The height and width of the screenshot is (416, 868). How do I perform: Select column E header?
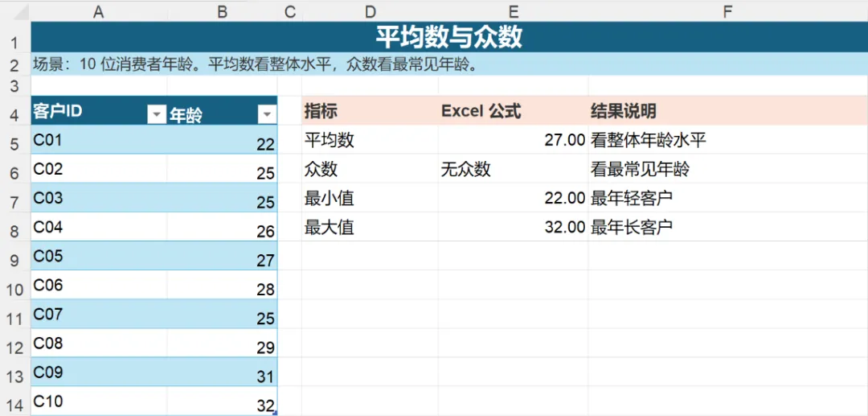(x=513, y=11)
